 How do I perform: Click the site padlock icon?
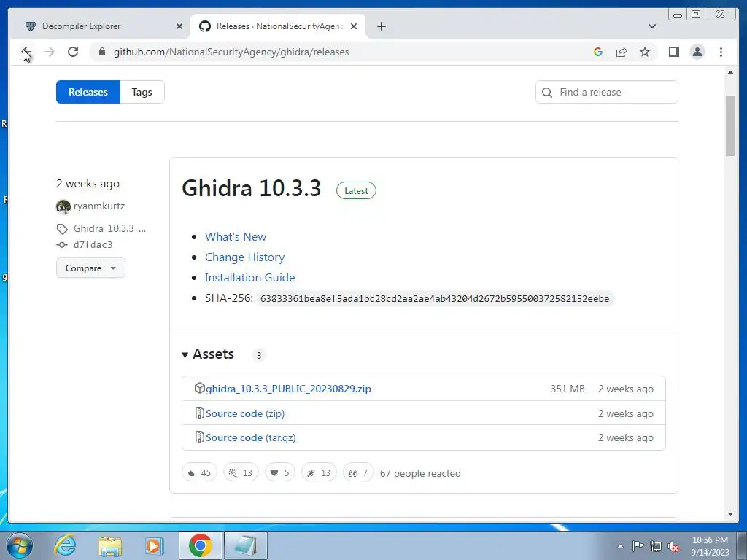coord(102,52)
